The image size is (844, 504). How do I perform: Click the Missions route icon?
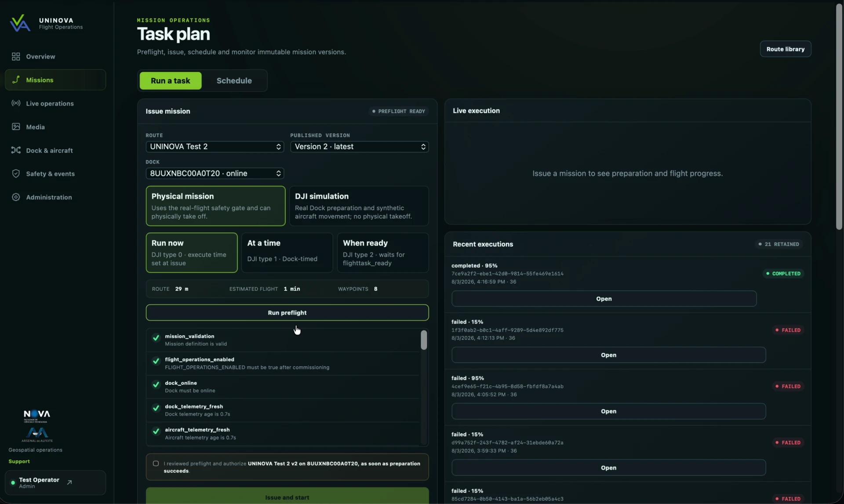(x=16, y=80)
